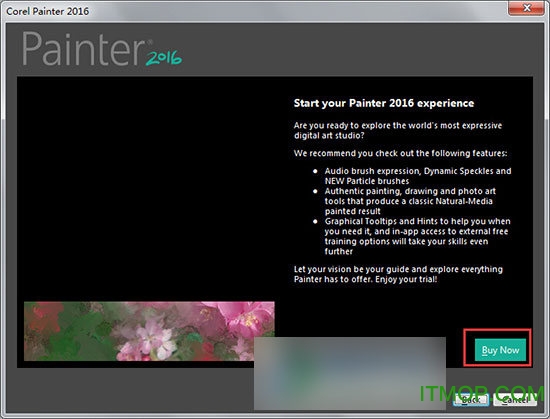Click the Painter 2016 logo

pyautogui.click(x=102, y=49)
